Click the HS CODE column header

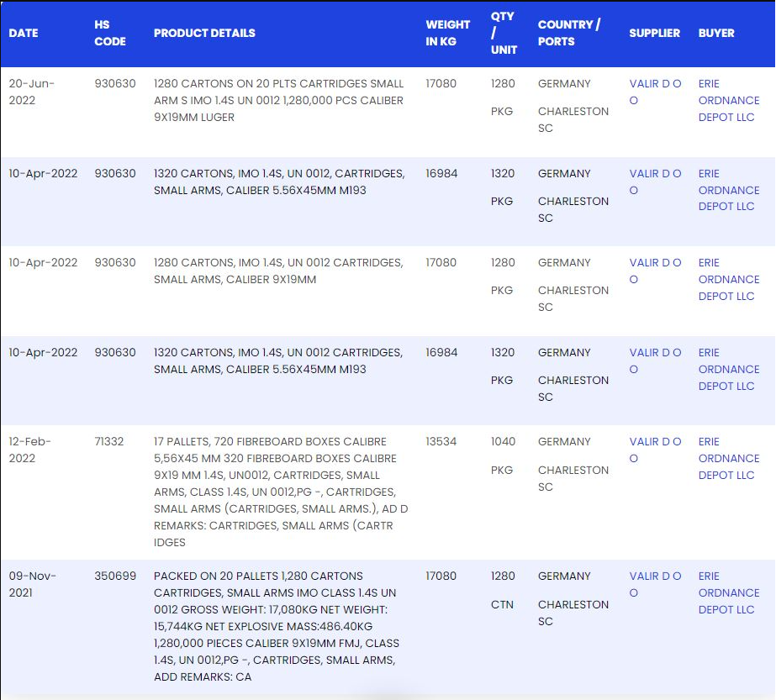(x=110, y=33)
